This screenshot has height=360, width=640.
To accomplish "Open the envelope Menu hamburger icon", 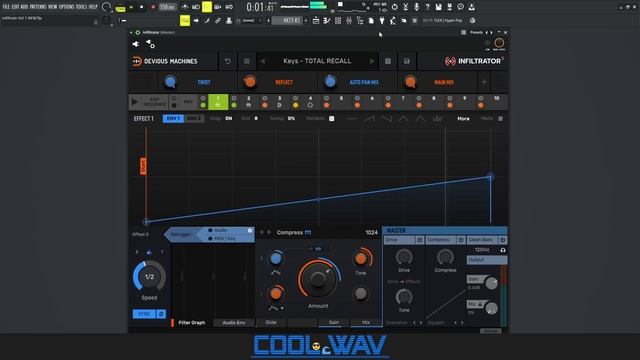I will [x=500, y=119].
